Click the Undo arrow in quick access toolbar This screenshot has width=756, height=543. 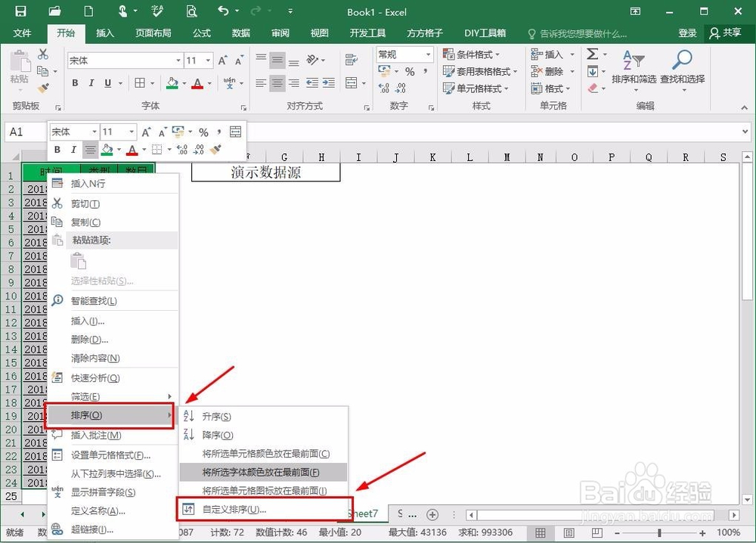pyautogui.click(x=223, y=11)
